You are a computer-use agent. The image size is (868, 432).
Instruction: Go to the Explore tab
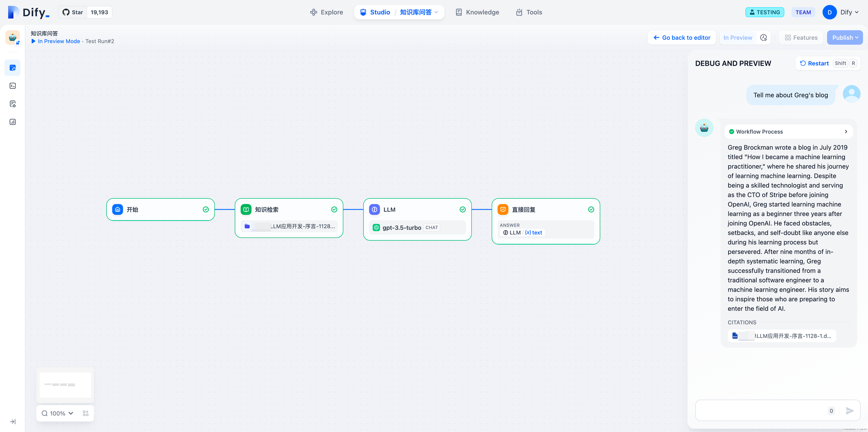click(x=326, y=12)
